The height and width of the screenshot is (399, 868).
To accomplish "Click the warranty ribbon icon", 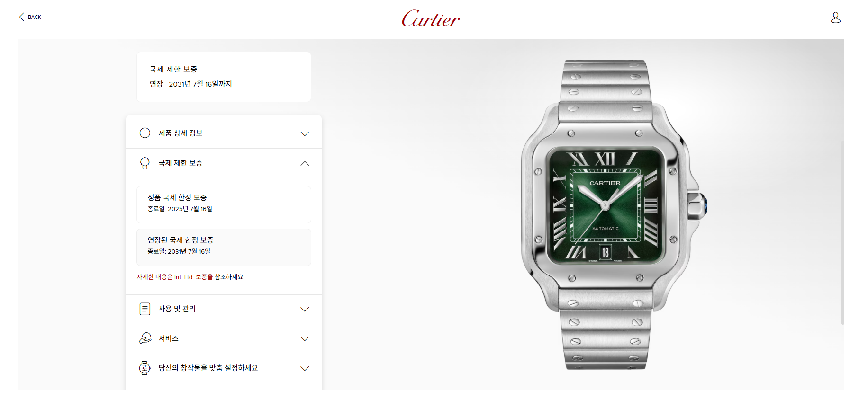I will click(x=145, y=163).
